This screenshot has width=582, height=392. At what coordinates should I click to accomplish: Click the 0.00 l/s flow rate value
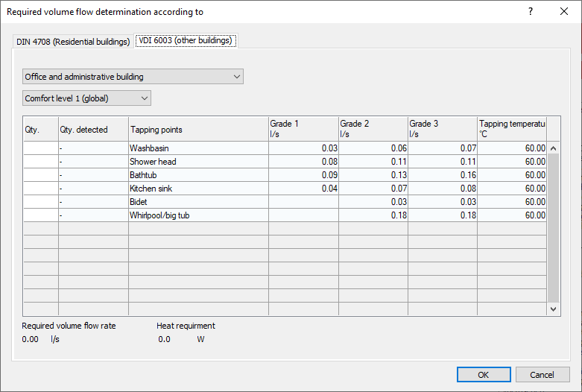pos(40,339)
